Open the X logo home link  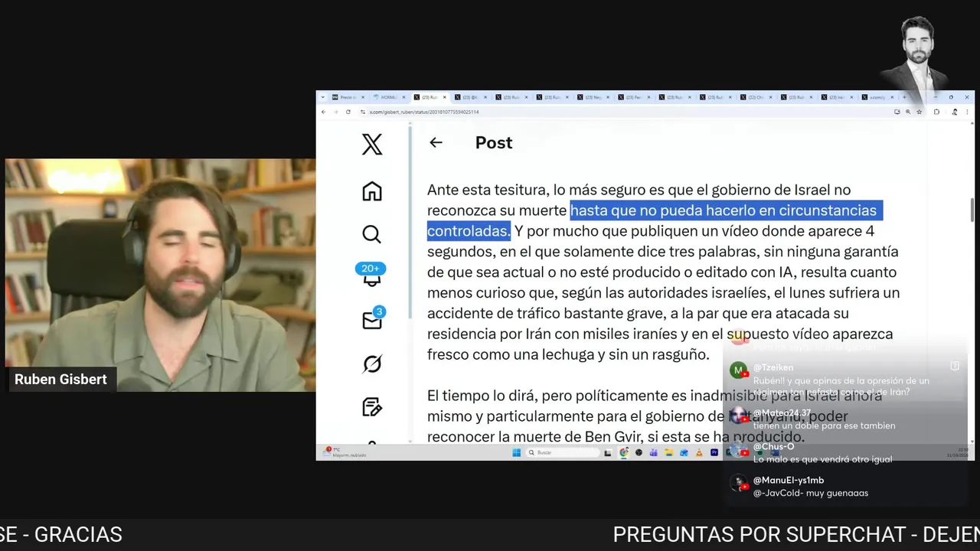click(x=372, y=144)
